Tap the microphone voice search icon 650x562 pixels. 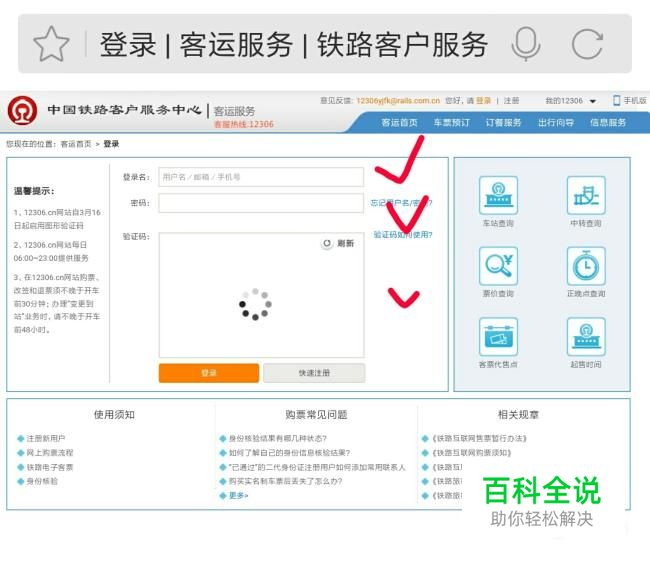[x=526, y=44]
